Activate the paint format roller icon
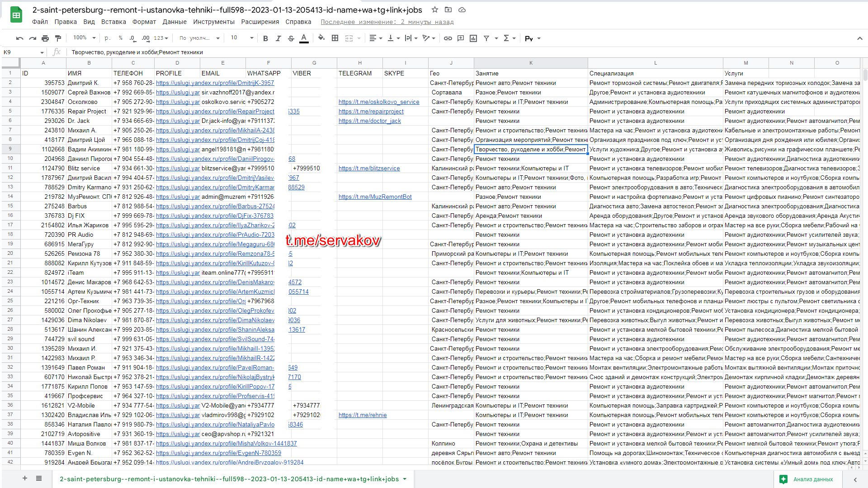 point(58,38)
